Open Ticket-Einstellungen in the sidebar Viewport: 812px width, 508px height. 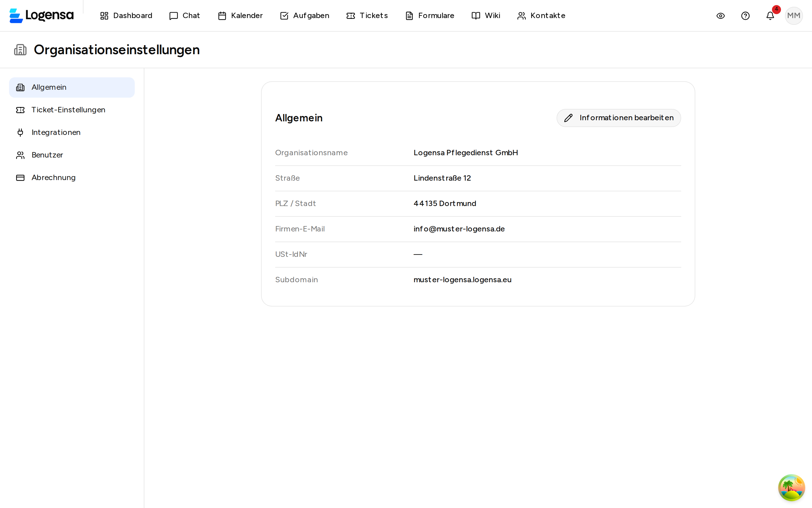[x=72, y=110]
